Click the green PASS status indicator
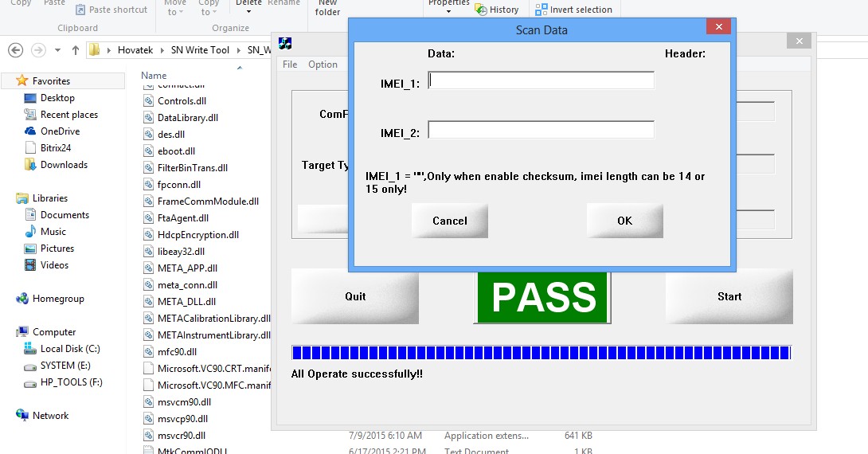868x454 pixels. click(x=542, y=297)
